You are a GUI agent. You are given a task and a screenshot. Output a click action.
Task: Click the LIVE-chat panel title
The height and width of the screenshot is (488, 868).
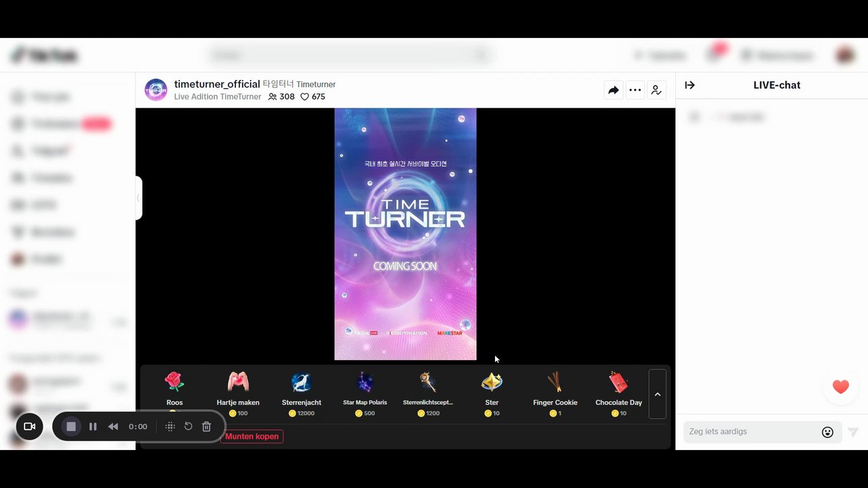click(776, 85)
